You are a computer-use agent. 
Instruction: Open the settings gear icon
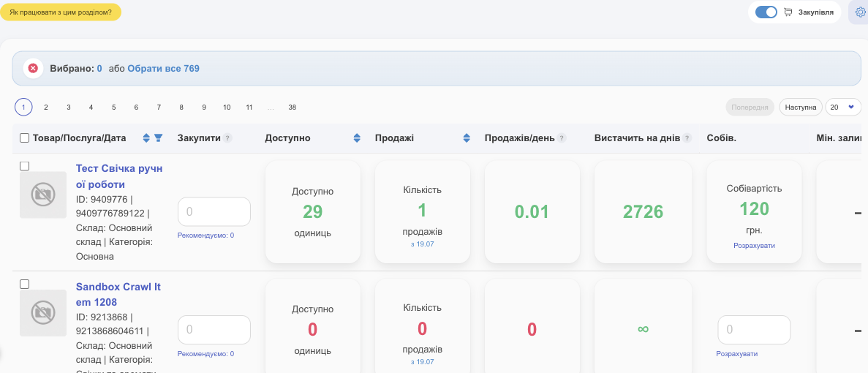[x=860, y=12]
